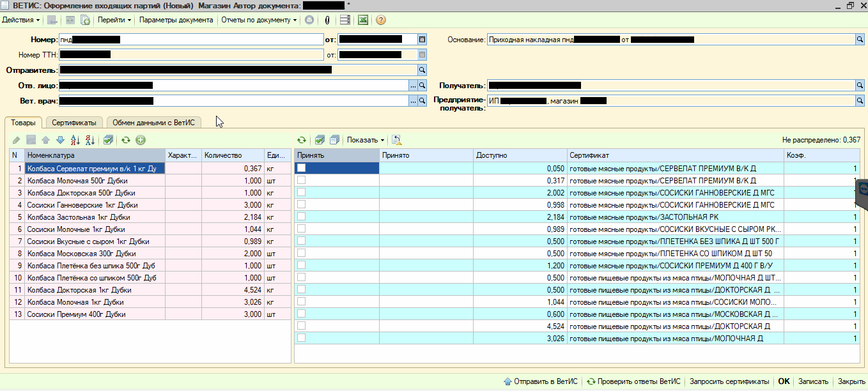868x391 pixels.
Task: Select row Сосиски Премиум 400г Дубки
Action: [150, 314]
